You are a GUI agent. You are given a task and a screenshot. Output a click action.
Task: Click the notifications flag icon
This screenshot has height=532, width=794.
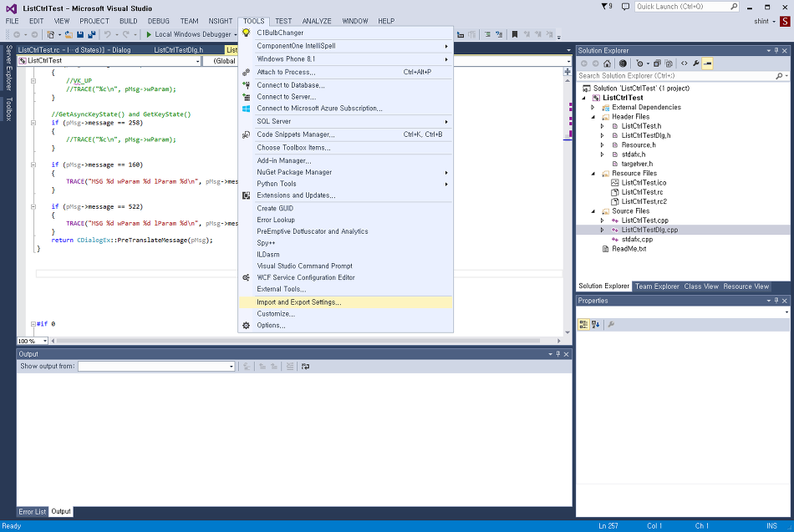pyautogui.click(x=604, y=7)
